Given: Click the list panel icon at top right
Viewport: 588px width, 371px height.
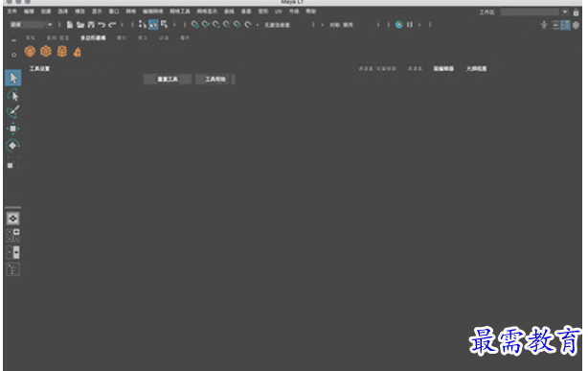Looking at the screenshot, I should coord(555,25).
